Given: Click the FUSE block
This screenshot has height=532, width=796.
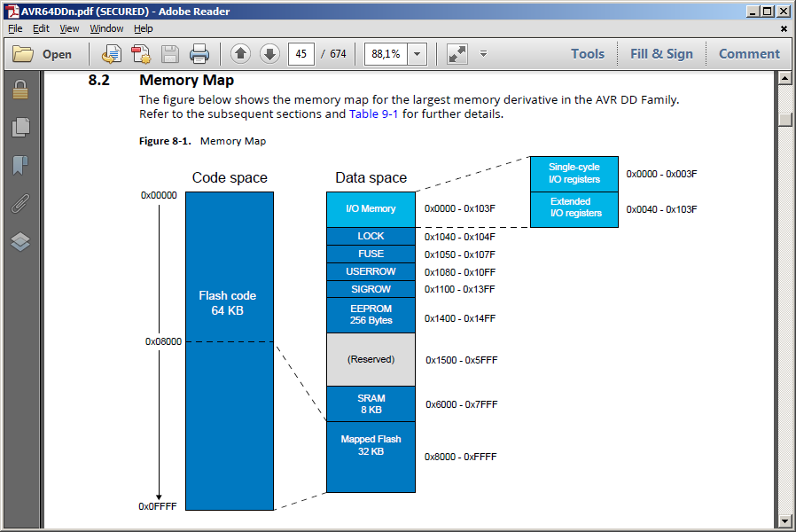Looking at the screenshot, I should pos(371,254).
